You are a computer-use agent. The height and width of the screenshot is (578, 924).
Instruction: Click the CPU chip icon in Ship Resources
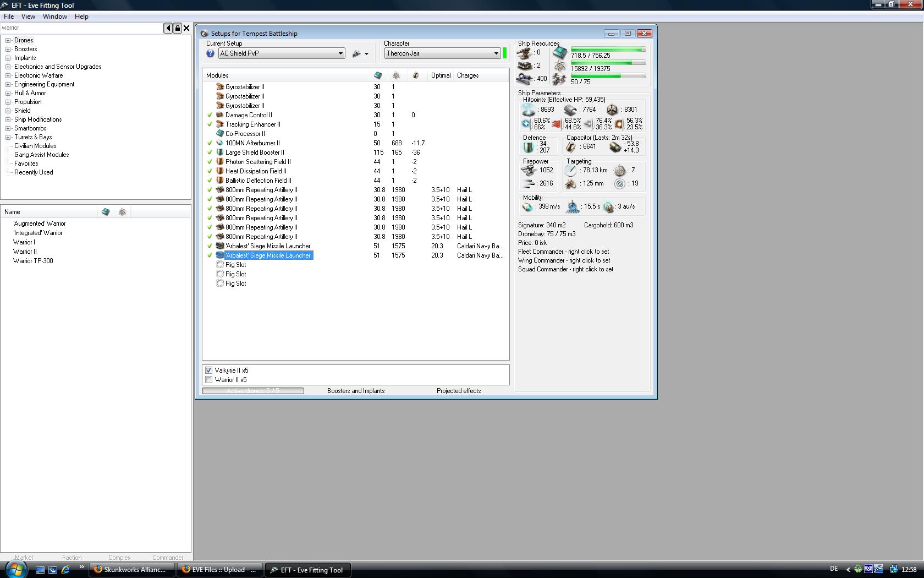tap(560, 53)
